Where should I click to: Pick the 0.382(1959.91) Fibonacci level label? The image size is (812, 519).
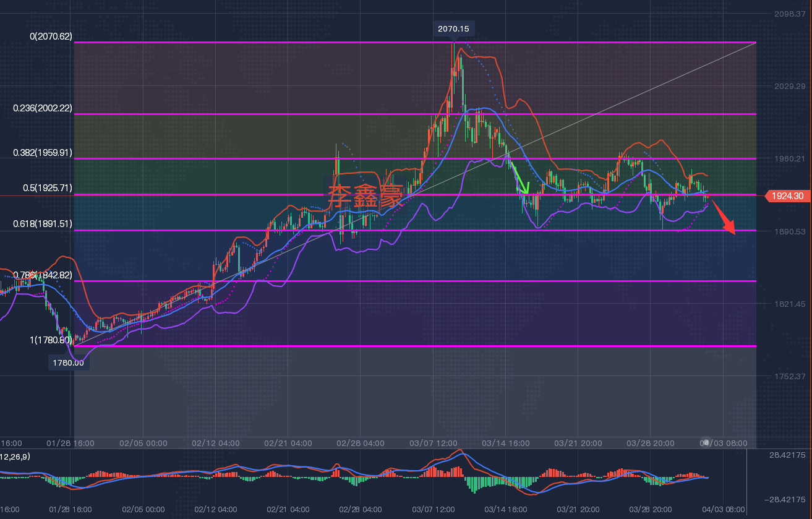(x=43, y=152)
